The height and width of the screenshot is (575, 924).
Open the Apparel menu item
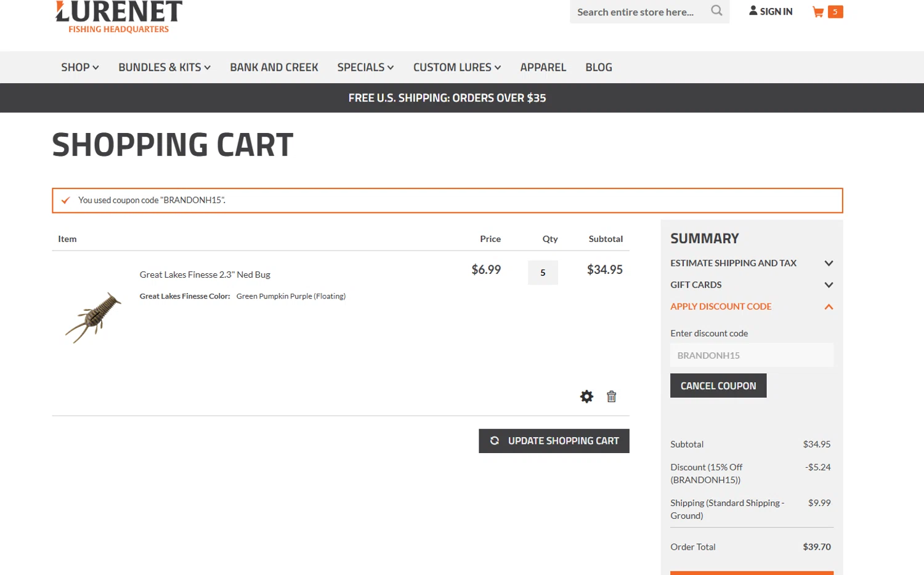543,67
